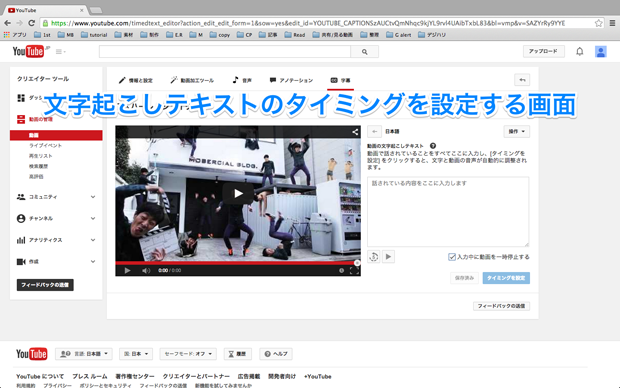Switch to the アノテーション tab
This screenshot has width=620, height=388.
(291, 80)
